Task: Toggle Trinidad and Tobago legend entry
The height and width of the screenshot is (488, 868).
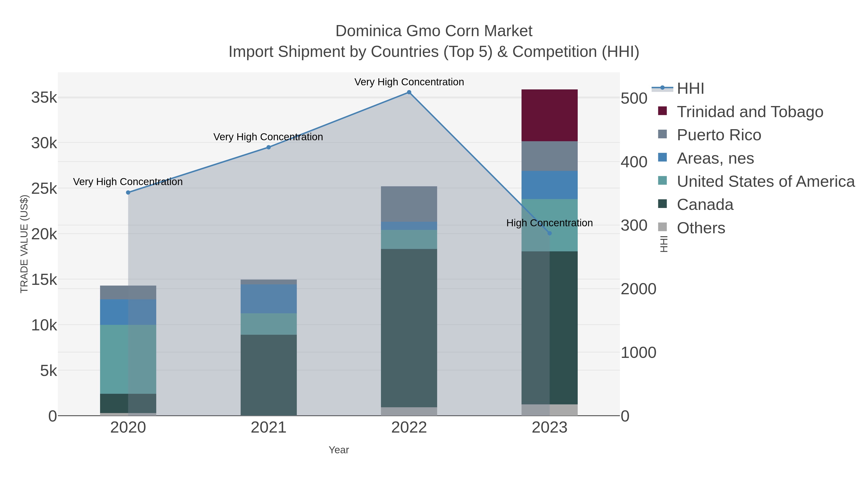Action: tap(741, 112)
